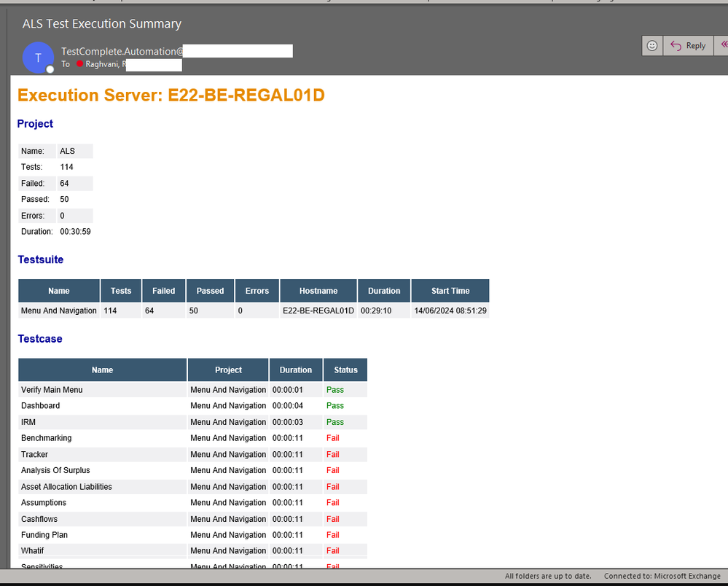Click 'Connected to: Microsoft Exchange' status
The height and width of the screenshot is (586, 728).
point(662,576)
